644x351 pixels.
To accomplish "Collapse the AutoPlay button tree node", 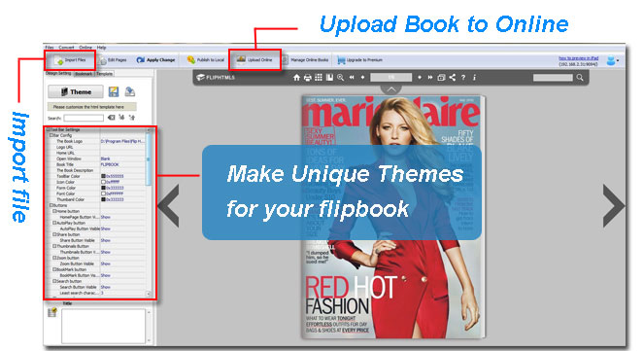I will [54, 223].
